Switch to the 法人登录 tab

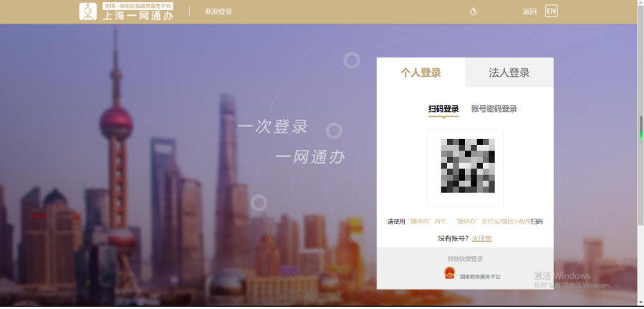509,72
